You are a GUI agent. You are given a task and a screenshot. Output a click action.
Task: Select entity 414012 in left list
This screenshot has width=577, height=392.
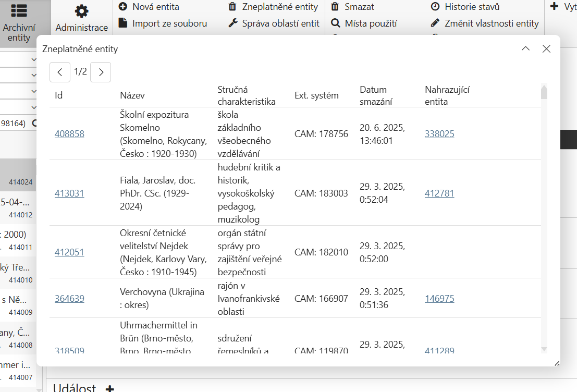18,209
